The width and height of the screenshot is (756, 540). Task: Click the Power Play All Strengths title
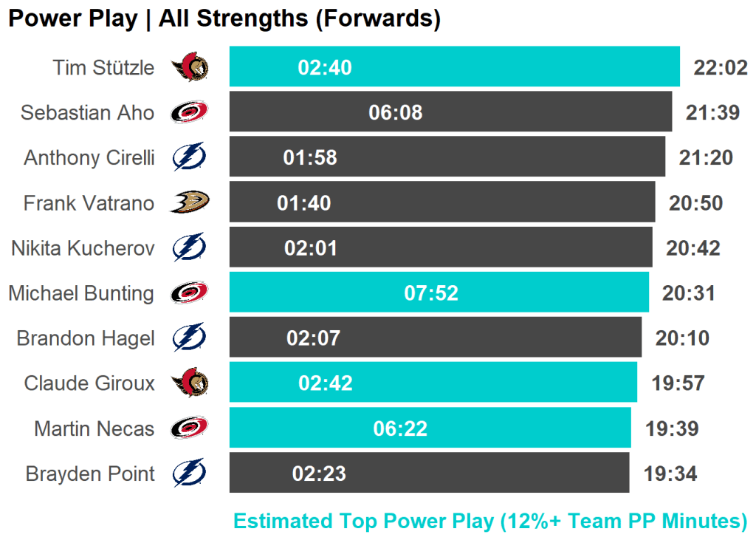click(224, 19)
